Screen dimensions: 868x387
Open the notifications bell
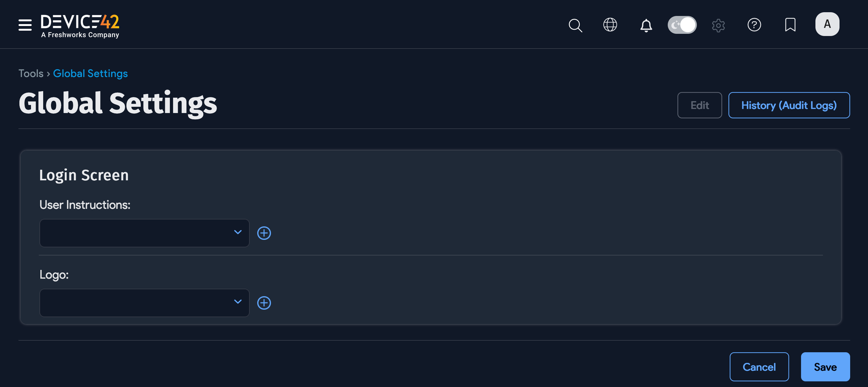(x=646, y=25)
